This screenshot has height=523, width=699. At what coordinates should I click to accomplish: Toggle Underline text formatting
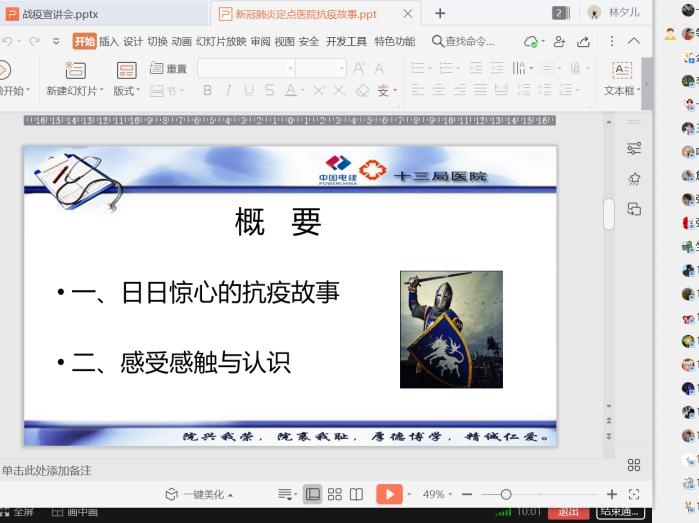(247, 91)
